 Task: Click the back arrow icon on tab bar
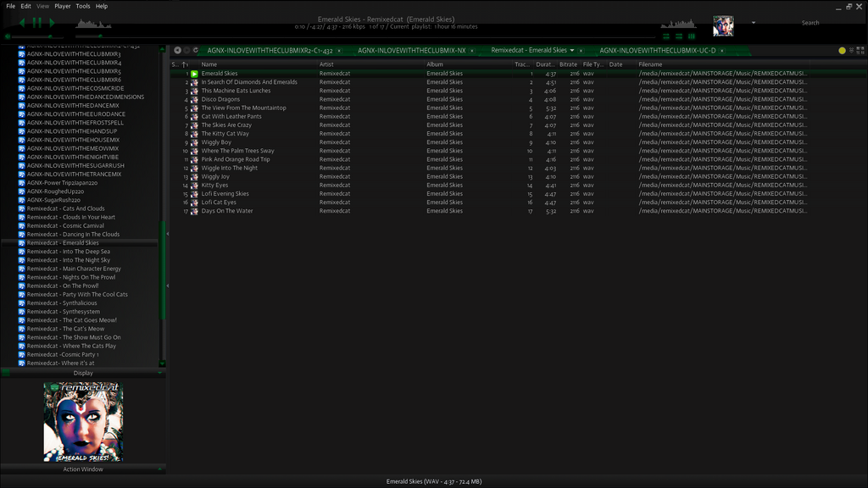pyautogui.click(x=177, y=50)
